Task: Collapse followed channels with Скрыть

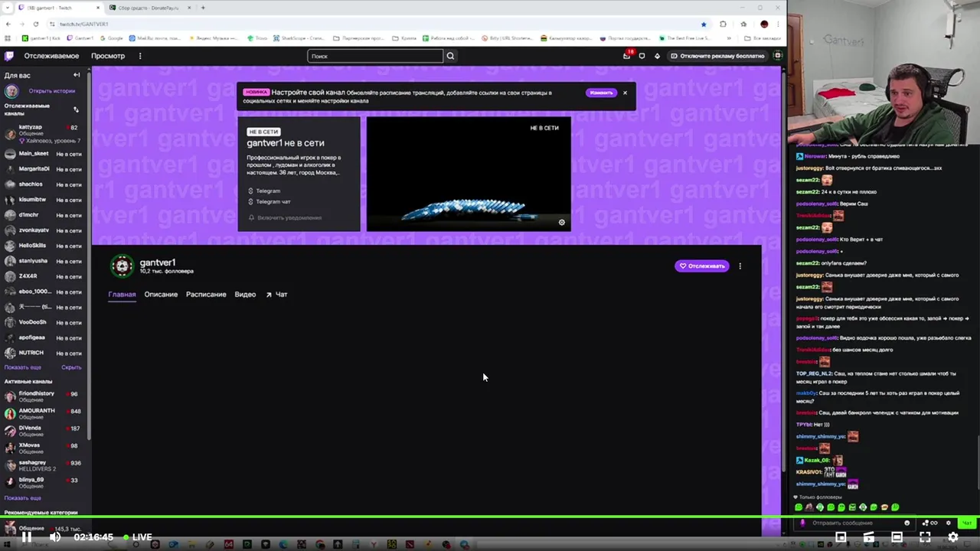Action: (71, 367)
